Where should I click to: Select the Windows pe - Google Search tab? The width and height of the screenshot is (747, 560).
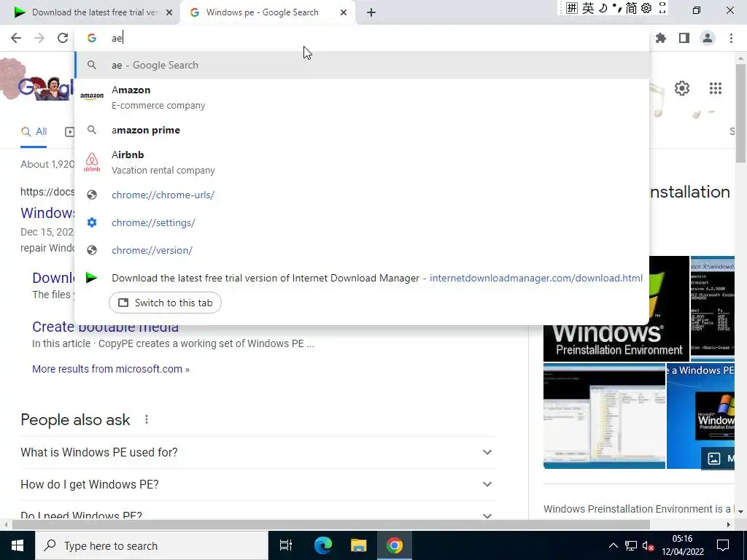267,12
